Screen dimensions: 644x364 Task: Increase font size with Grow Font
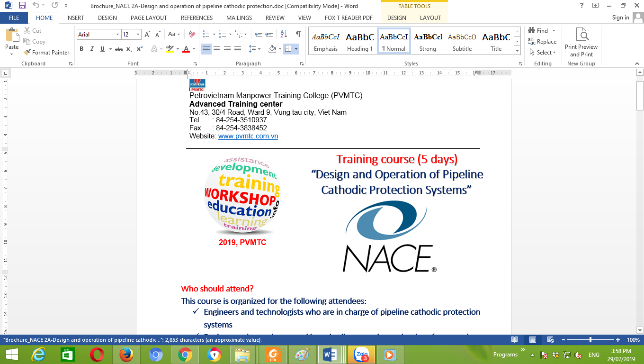tap(148, 35)
